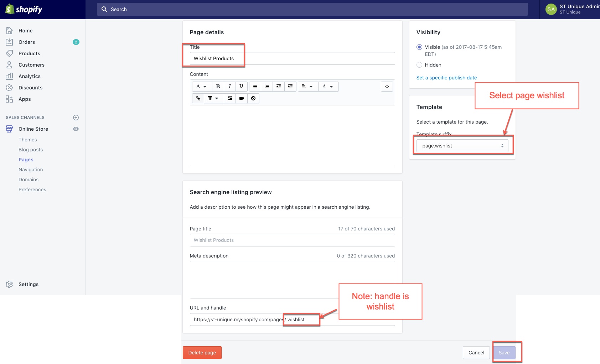This screenshot has width=600, height=364.
Task: Open the page.wishlist template dropdown
Action: [462, 146]
